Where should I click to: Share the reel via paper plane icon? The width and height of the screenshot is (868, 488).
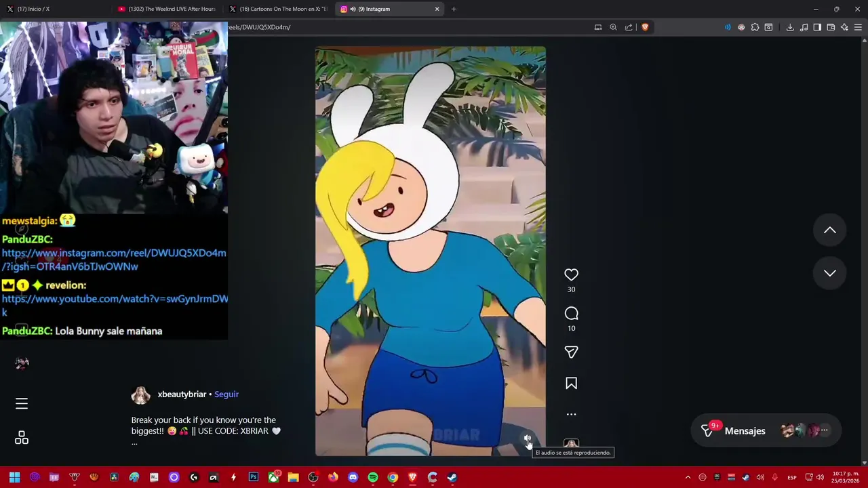click(571, 352)
